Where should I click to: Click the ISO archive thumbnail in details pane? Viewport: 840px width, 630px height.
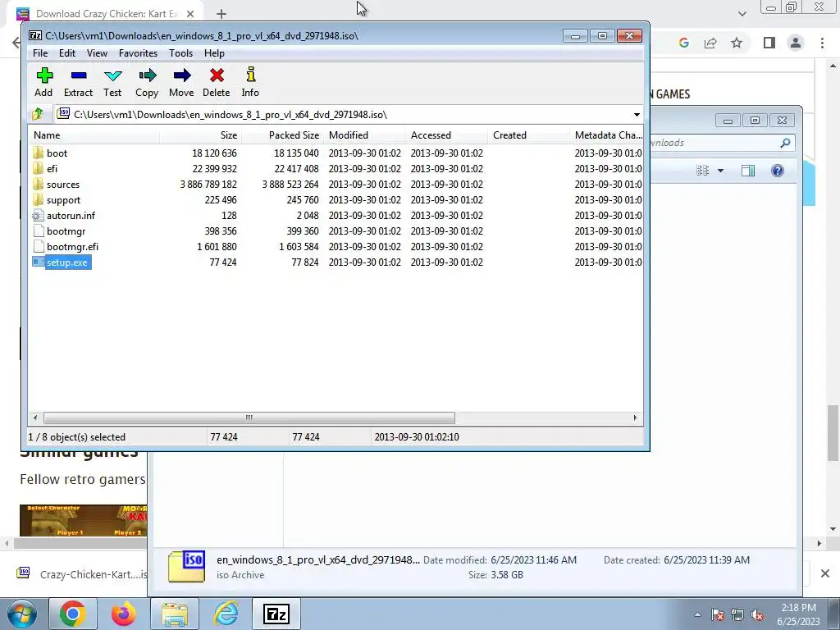pos(186,567)
